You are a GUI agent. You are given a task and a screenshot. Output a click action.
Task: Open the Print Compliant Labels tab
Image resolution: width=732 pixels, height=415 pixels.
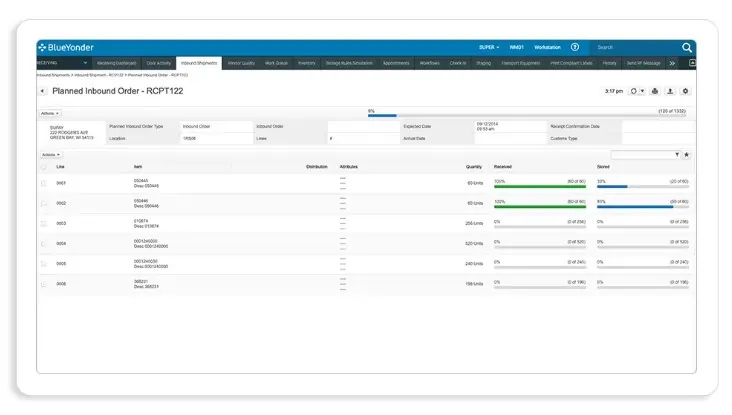[x=571, y=63]
